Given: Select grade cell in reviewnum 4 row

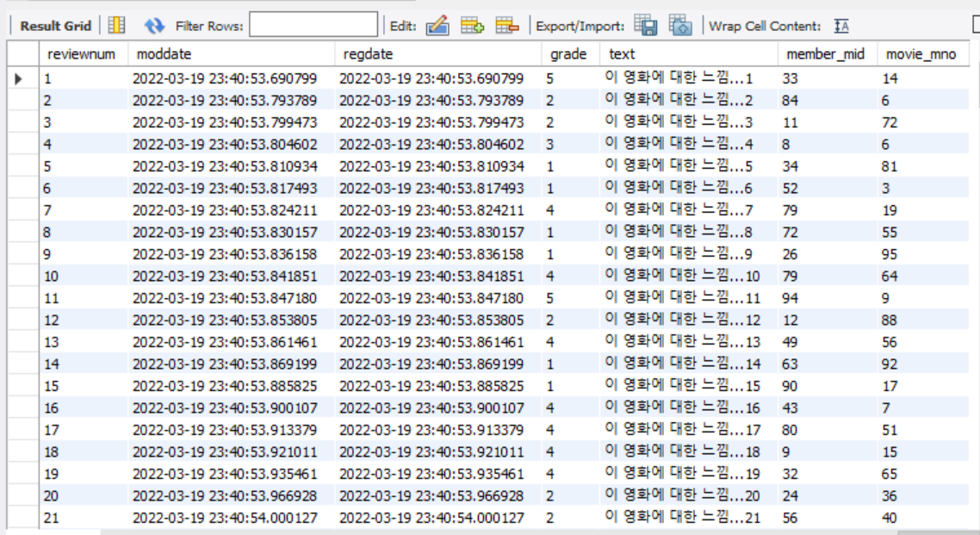Looking at the screenshot, I should pyautogui.click(x=571, y=145).
